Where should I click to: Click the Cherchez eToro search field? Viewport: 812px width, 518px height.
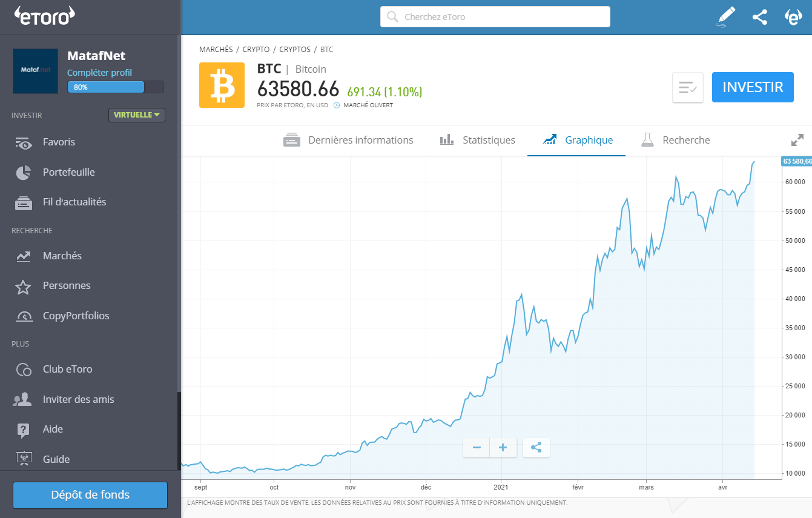tap(495, 17)
